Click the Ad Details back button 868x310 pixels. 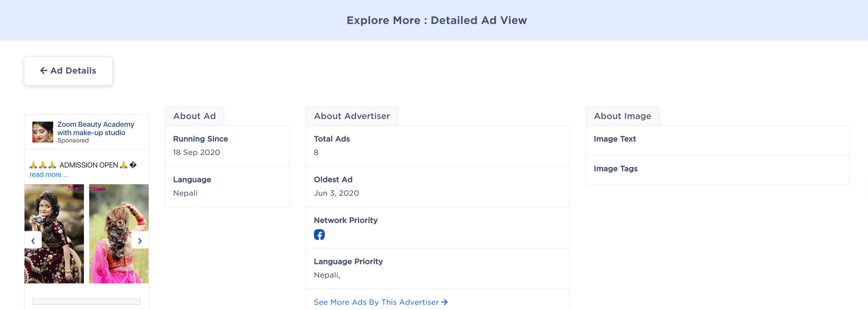tap(68, 71)
